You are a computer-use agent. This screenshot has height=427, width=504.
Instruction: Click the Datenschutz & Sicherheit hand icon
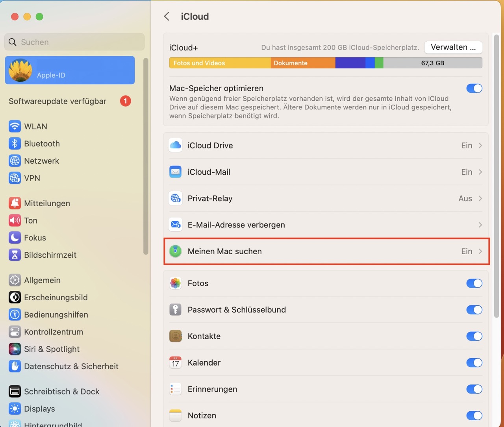(x=15, y=366)
